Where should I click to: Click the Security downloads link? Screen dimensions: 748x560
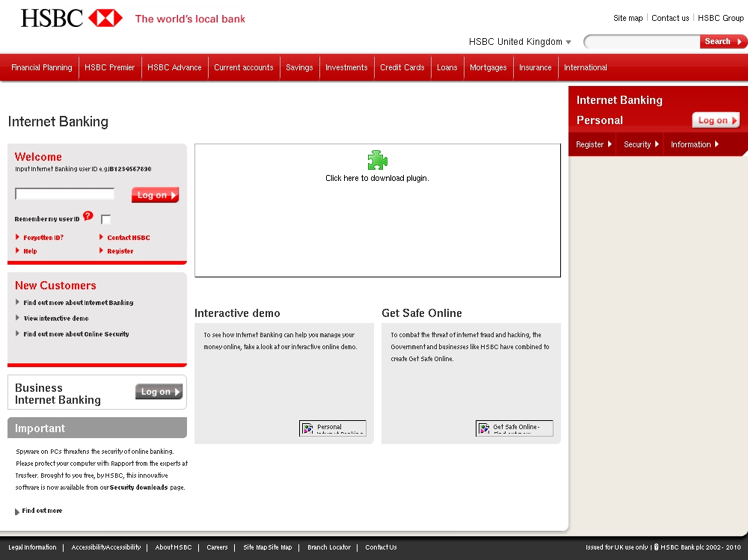pos(139,487)
